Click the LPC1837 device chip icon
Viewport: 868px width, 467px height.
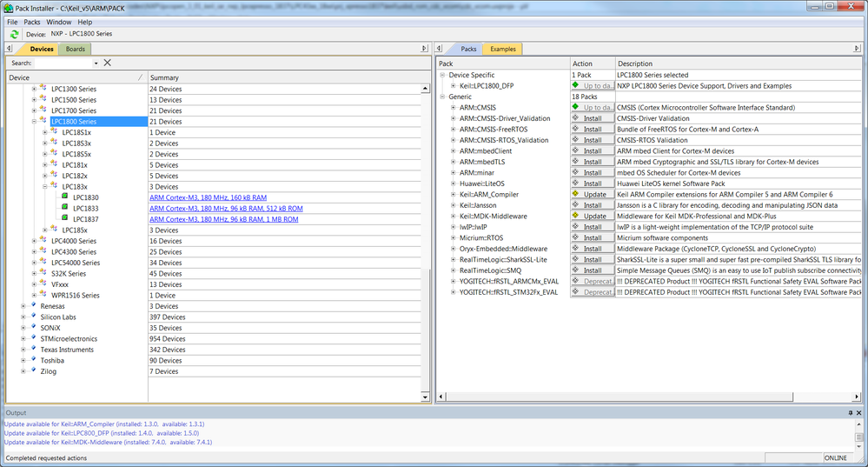(65, 218)
